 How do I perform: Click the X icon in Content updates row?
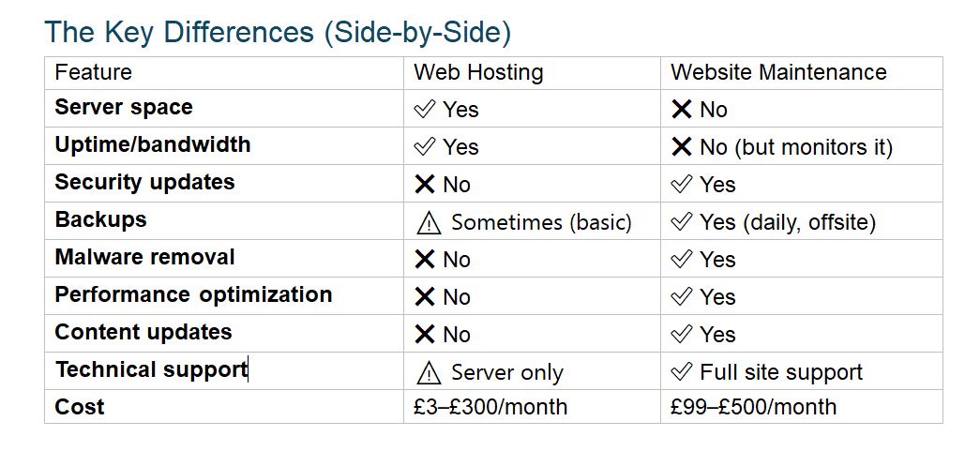tap(425, 335)
